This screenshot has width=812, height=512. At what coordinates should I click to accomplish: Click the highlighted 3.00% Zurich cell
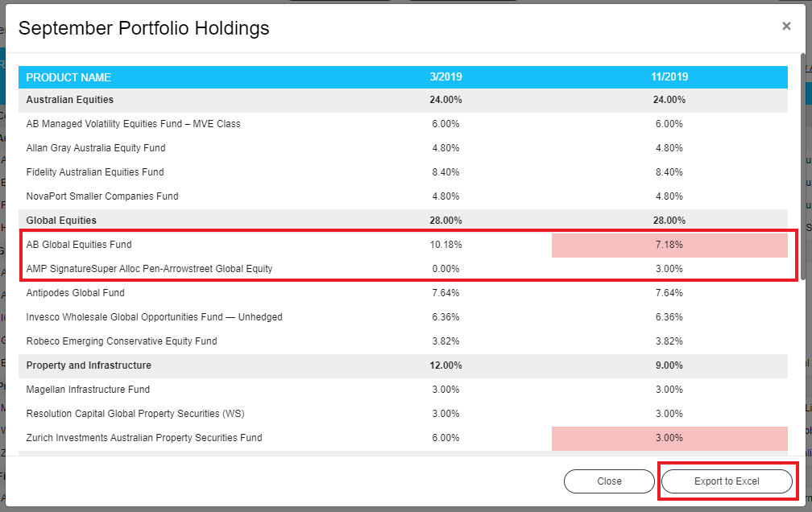(x=669, y=438)
